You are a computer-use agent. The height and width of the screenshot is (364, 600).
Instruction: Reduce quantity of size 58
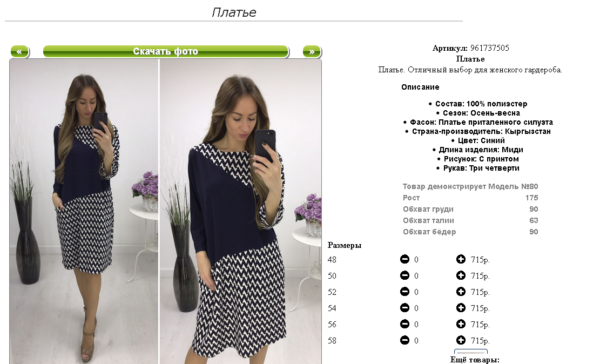[x=405, y=340]
